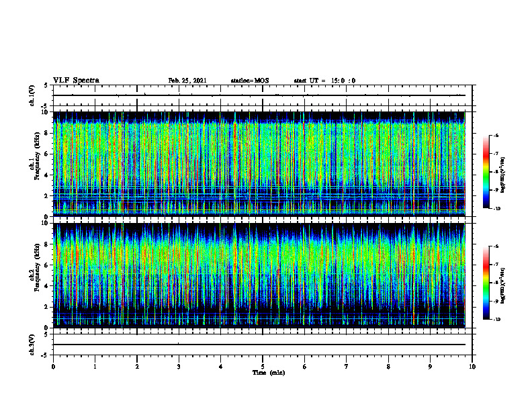532x411 pixels.
Task: Click the "ch.1(V)" axis label
Action: 32,95
